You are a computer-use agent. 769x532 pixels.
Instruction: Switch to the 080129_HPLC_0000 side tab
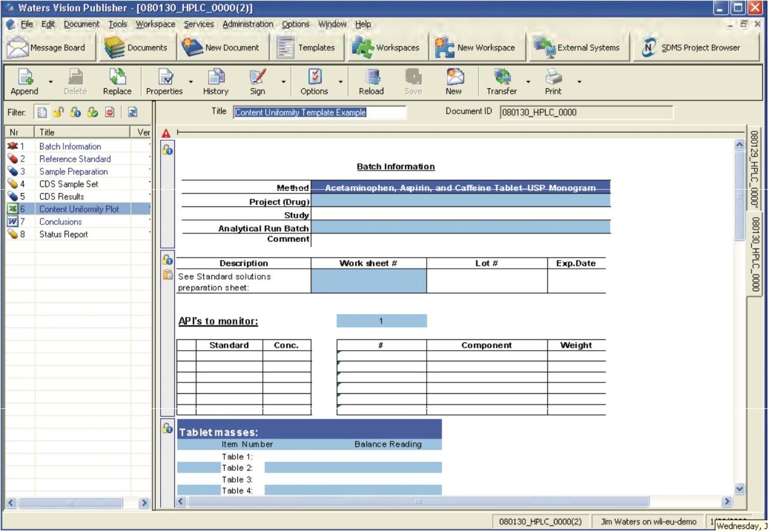(x=755, y=170)
